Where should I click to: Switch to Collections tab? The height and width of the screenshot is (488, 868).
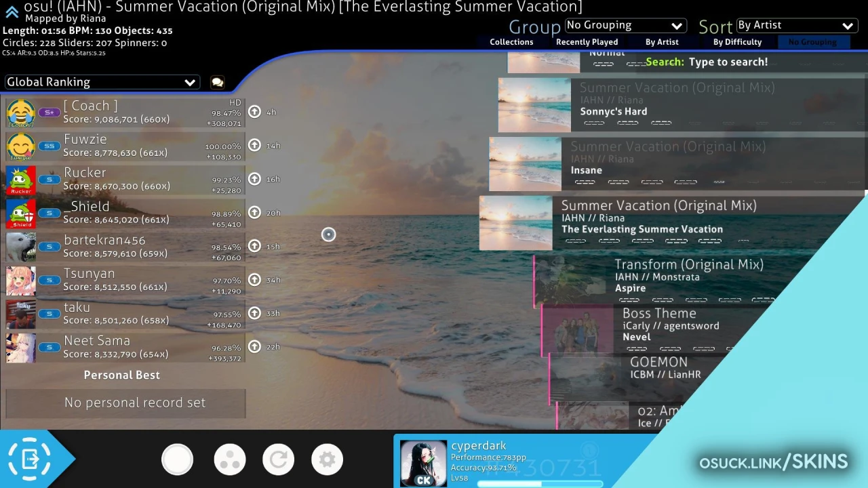click(x=511, y=42)
